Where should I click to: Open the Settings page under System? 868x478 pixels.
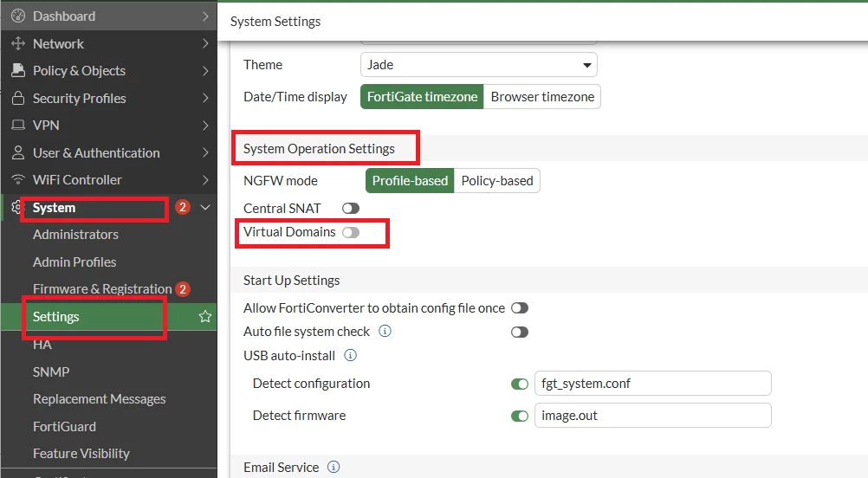tap(108, 316)
